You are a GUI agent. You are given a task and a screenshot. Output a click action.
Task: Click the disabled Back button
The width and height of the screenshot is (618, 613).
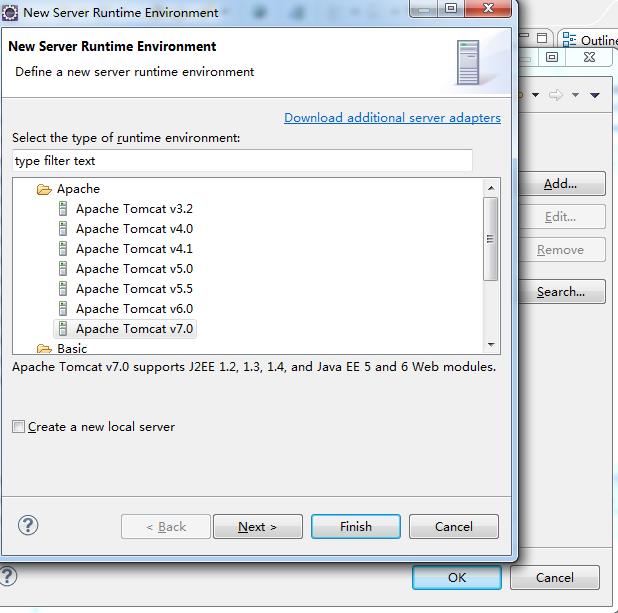[166, 526]
